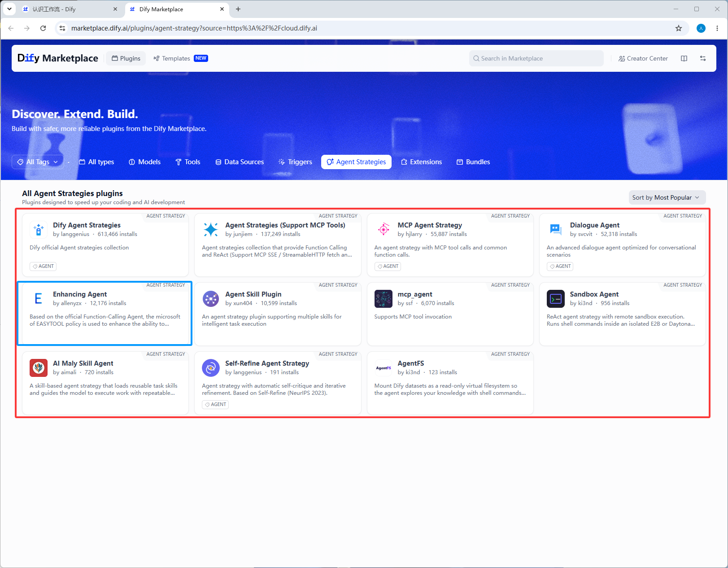Click the AI Maly Skill Agent red icon
This screenshot has height=568, width=728.
(x=39, y=368)
